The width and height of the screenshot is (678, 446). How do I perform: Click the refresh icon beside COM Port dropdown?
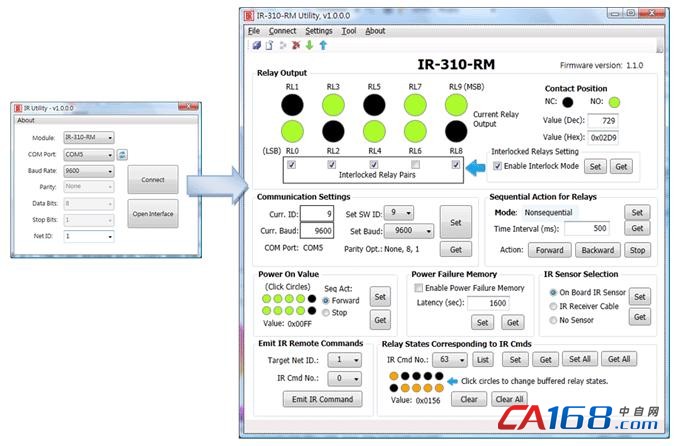(122, 154)
